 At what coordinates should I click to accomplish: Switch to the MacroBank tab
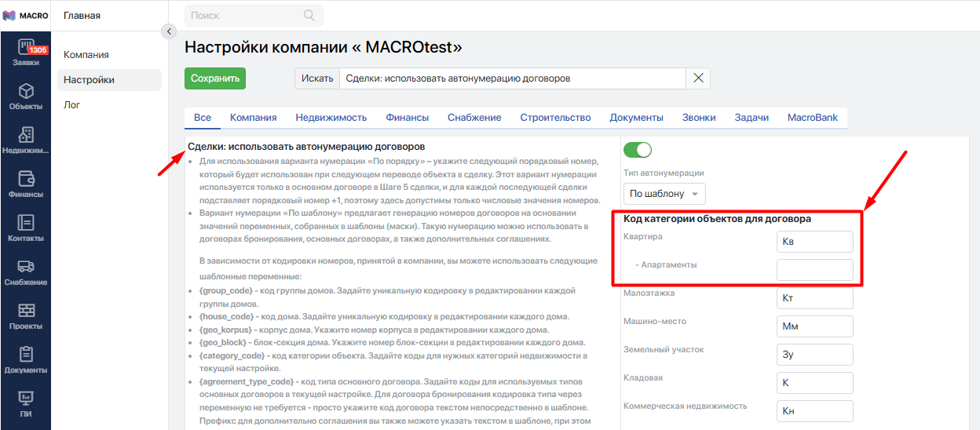tap(812, 118)
